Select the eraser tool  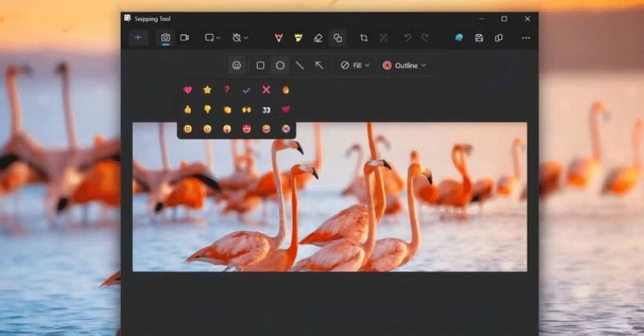click(318, 38)
